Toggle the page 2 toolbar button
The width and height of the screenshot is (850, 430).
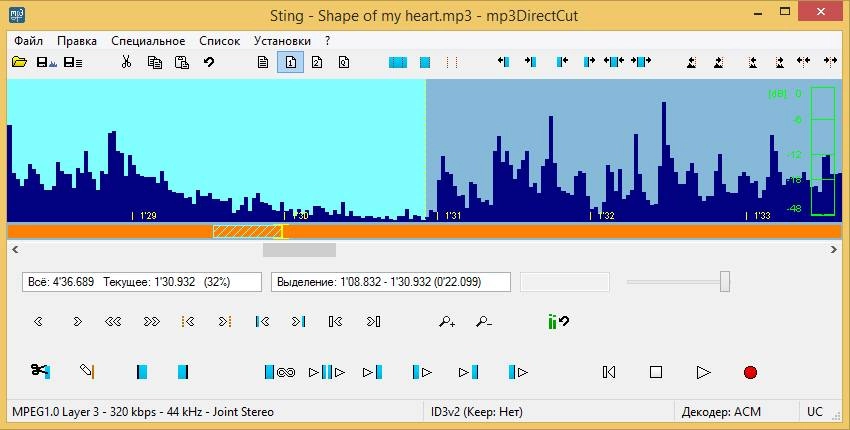317,62
